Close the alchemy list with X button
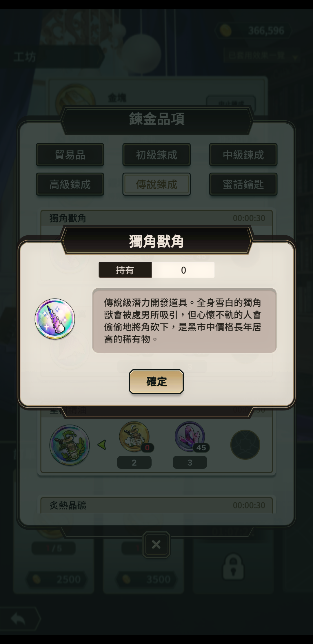This screenshot has height=644, width=313. coord(156,544)
